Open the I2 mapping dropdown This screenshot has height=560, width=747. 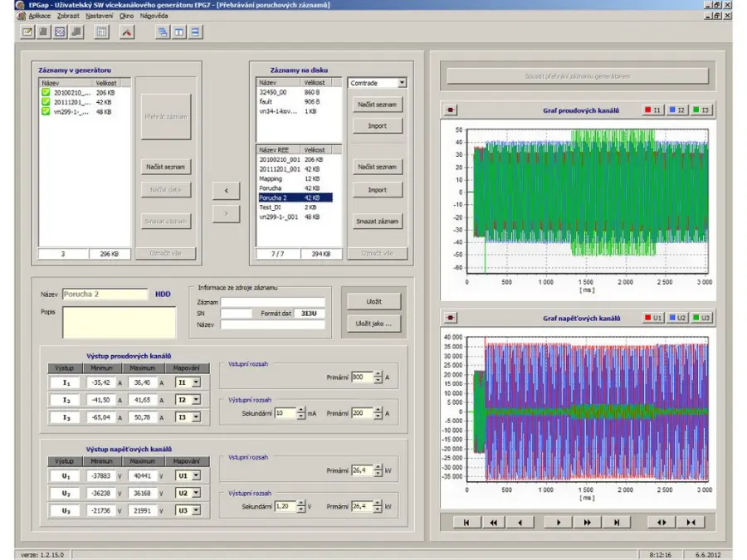pyautogui.click(x=196, y=400)
